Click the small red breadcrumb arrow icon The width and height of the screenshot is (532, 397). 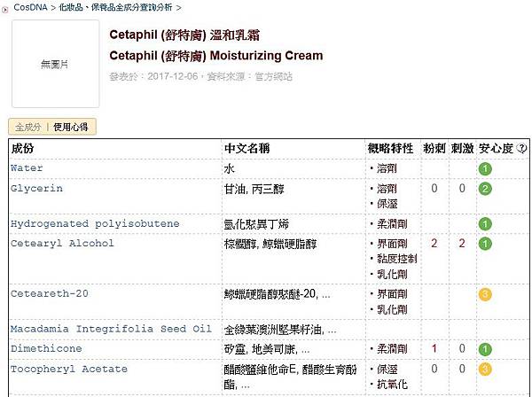(4, 10)
